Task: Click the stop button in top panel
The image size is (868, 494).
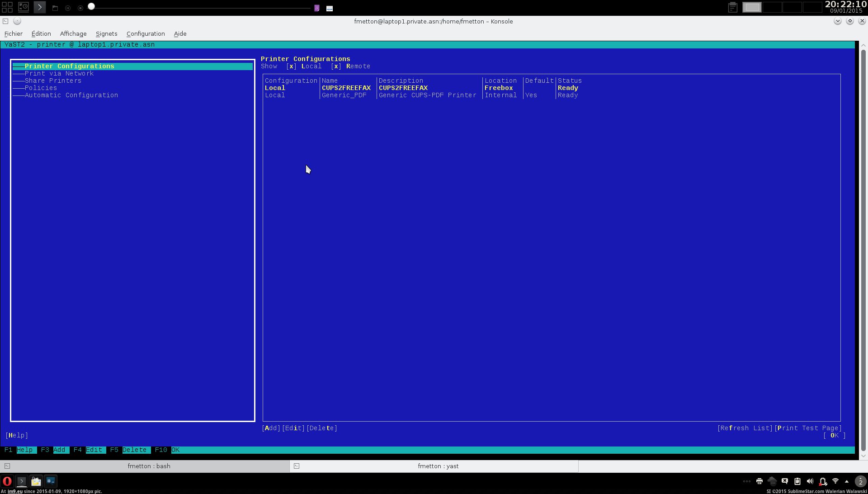Action: pos(80,8)
